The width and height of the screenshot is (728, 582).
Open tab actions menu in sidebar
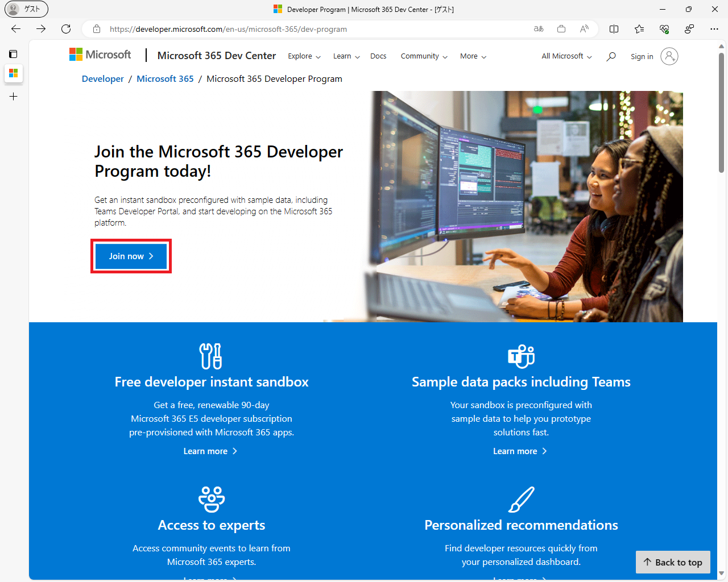pos(13,54)
